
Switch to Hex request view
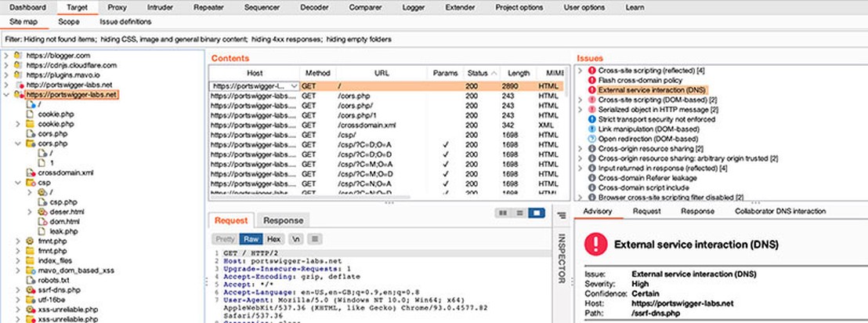[273, 239]
